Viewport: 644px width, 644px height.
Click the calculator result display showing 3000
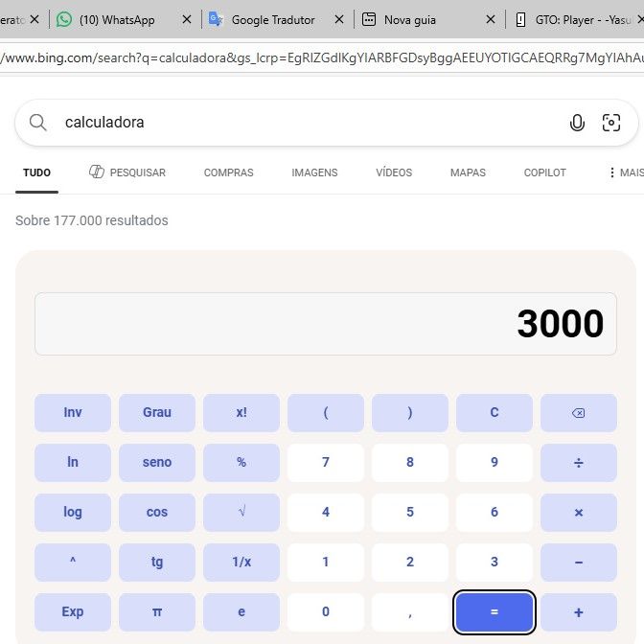pos(326,324)
